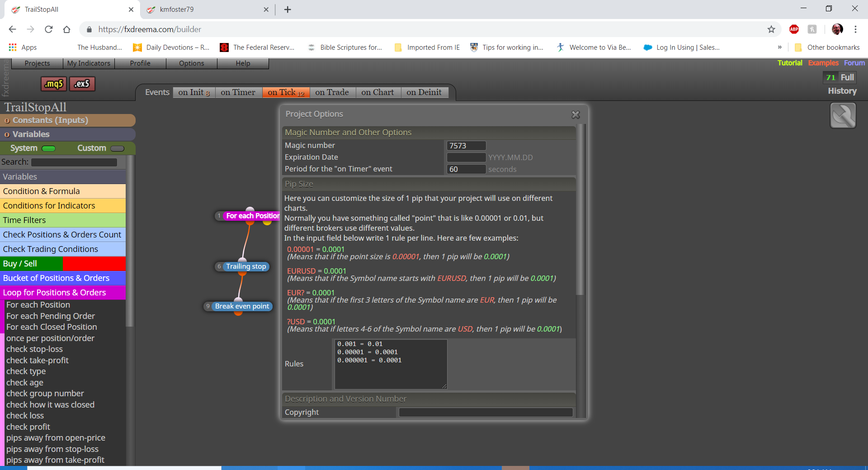Click the wrench tool icon
The image size is (868, 470).
843,115
